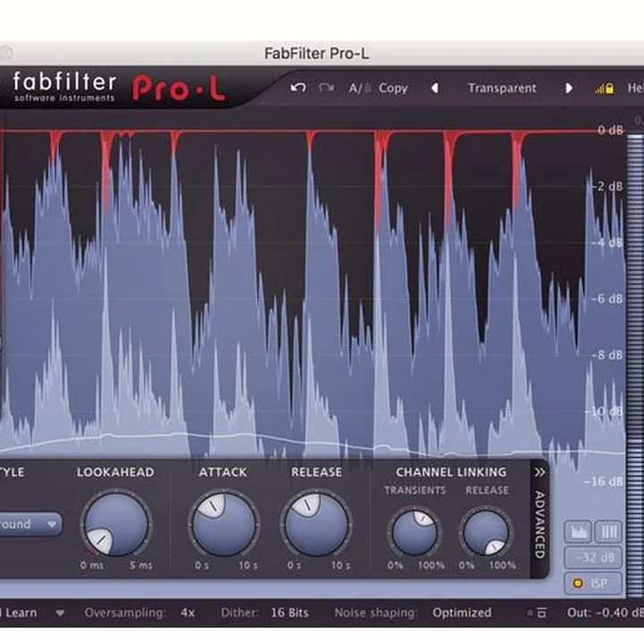Collapse the Advanced panel using double chevron
Screen dimensions: 644x644
pyautogui.click(x=539, y=472)
